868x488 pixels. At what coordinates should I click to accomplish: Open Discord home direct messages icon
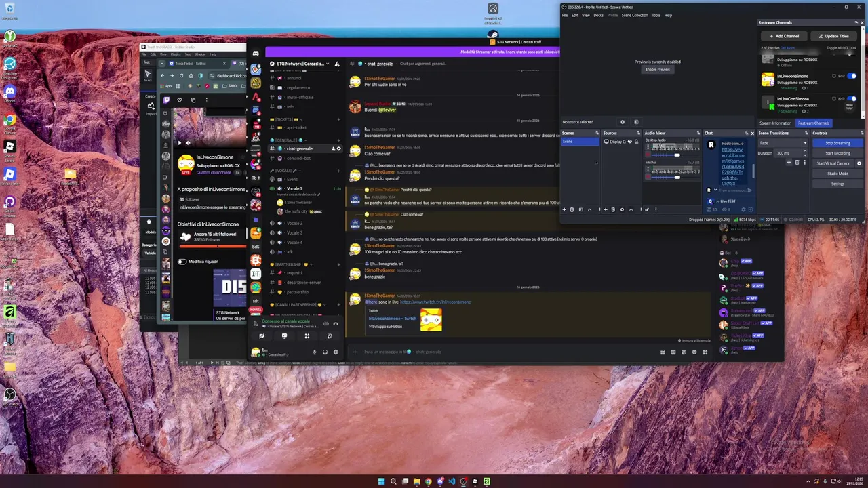[256, 54]
